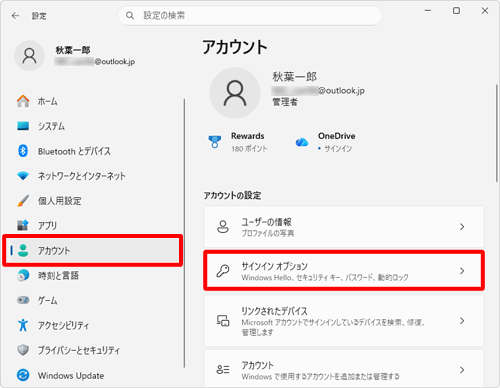The height and width of the screenshot is (388, 500).
Task: Click the network Wi-Fi icon
Action: pos(23,176)
